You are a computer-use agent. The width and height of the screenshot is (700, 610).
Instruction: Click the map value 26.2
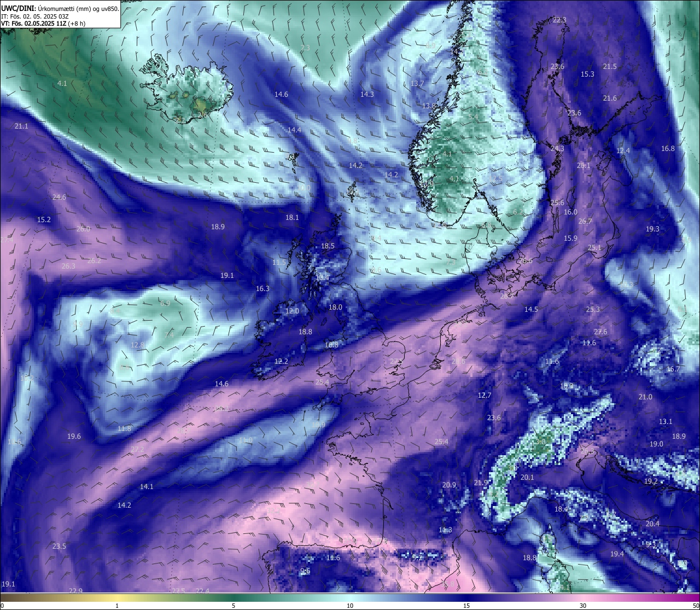(x=94, y=261)
